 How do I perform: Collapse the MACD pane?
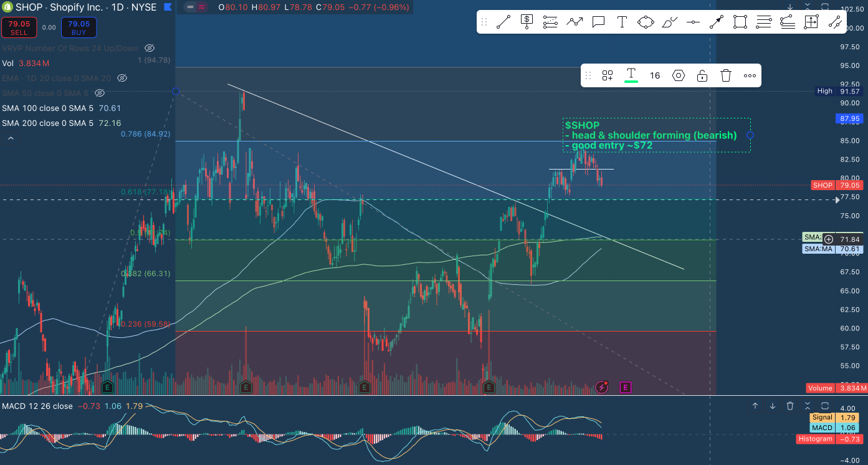tap(808, 406)
